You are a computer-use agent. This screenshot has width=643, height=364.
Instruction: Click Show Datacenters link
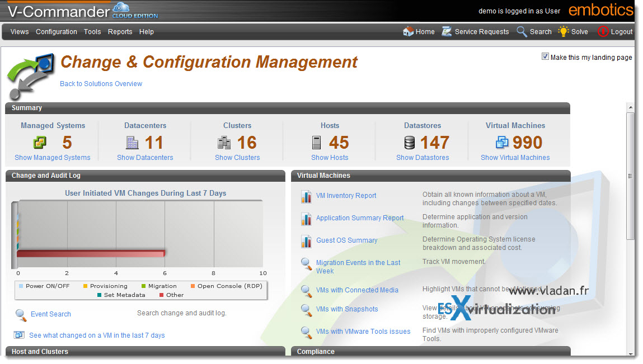tap(145, 158)
